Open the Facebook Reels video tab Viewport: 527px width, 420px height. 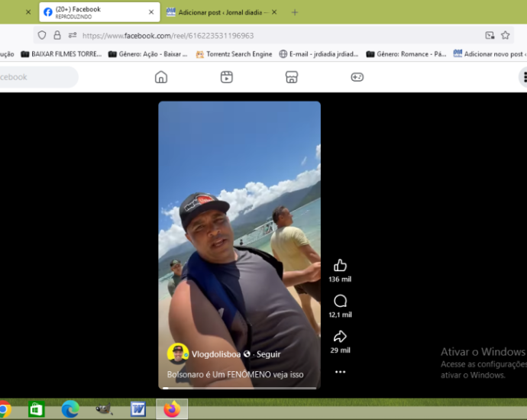(x=227, y=77)
